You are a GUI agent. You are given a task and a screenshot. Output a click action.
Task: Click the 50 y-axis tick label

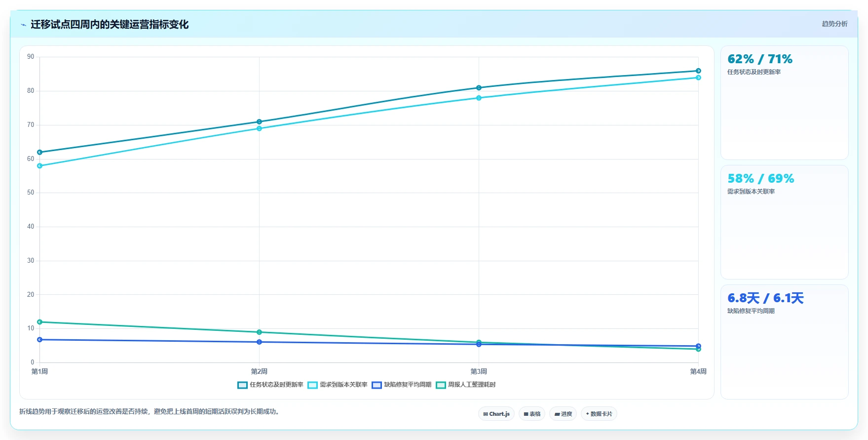pos(31,193)
